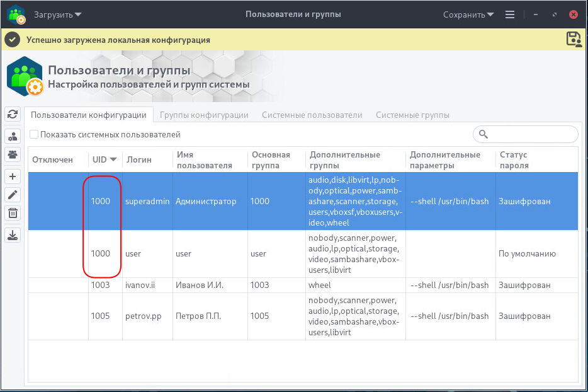Click the floppy disk save icon in notification bar
The image size is (588, 392).
pyautogui.click(x=574, y=39)
